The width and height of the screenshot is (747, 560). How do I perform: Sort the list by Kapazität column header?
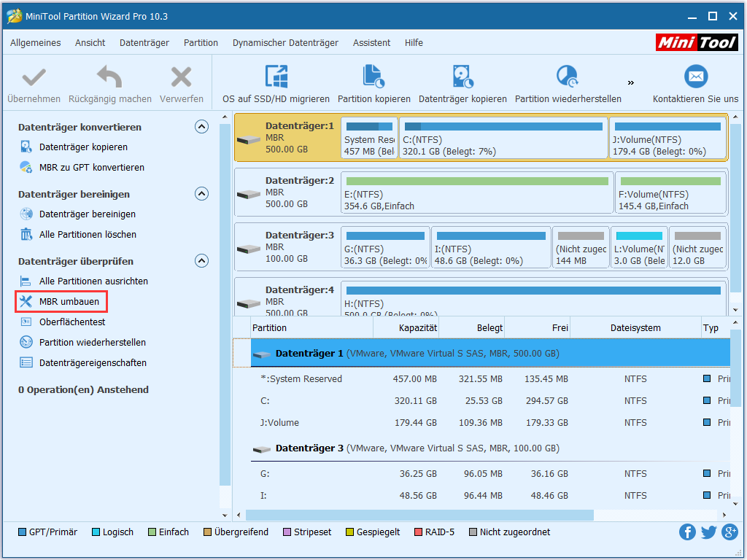pos(406,328)
